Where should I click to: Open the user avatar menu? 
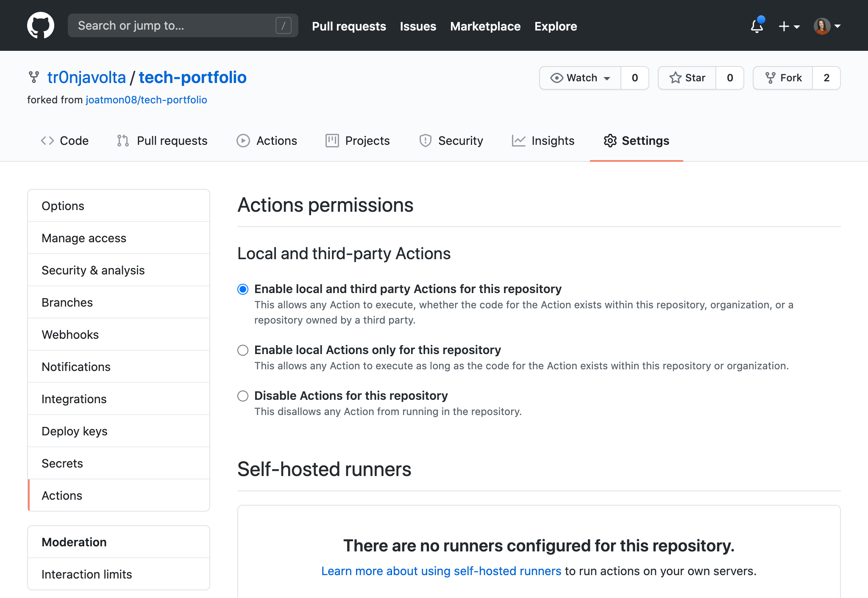[x=826, y=26]
